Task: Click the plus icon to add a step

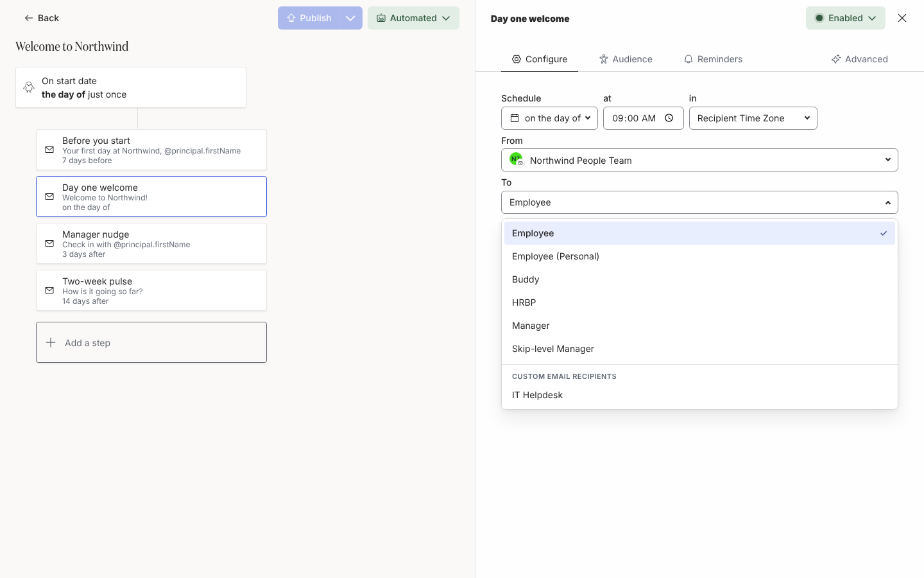Action: point(51,342)
